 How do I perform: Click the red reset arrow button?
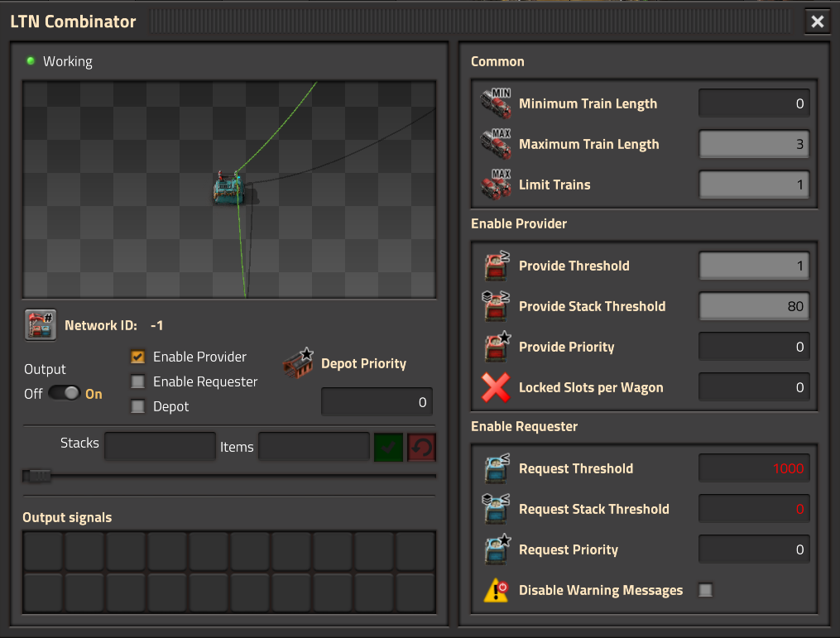click(421, 447)
